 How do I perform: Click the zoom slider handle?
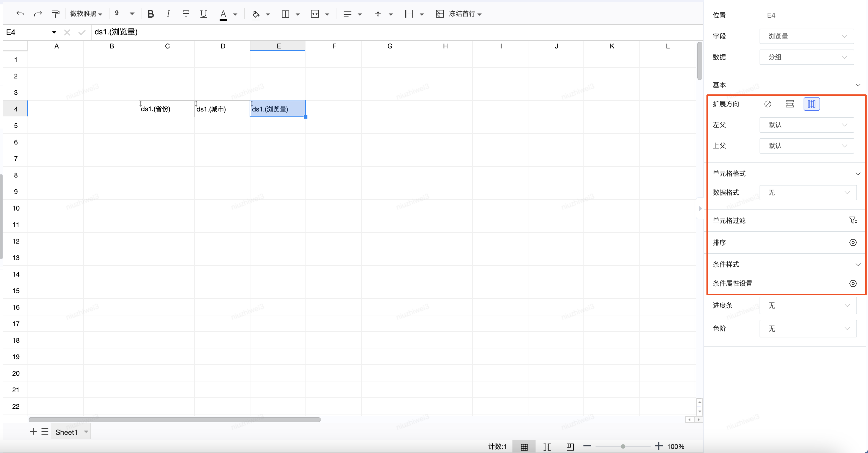coord(623,446)
